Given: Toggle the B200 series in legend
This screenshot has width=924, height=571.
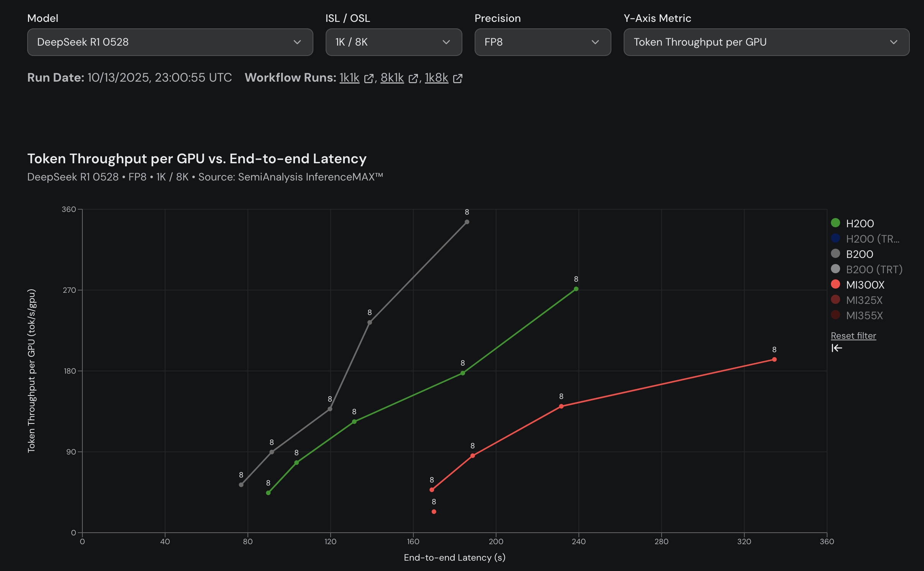Looking at the screenshot, I should 859,254.
